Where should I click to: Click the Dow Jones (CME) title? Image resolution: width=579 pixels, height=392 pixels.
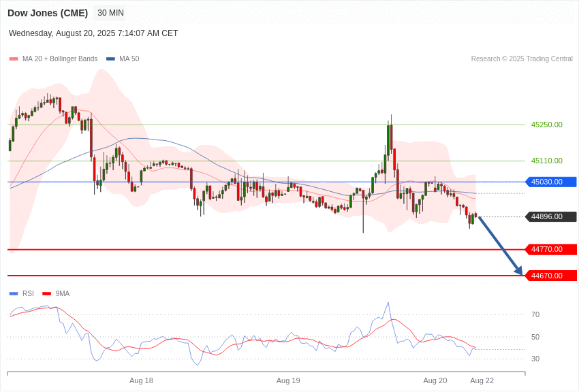tap(48, 13)
